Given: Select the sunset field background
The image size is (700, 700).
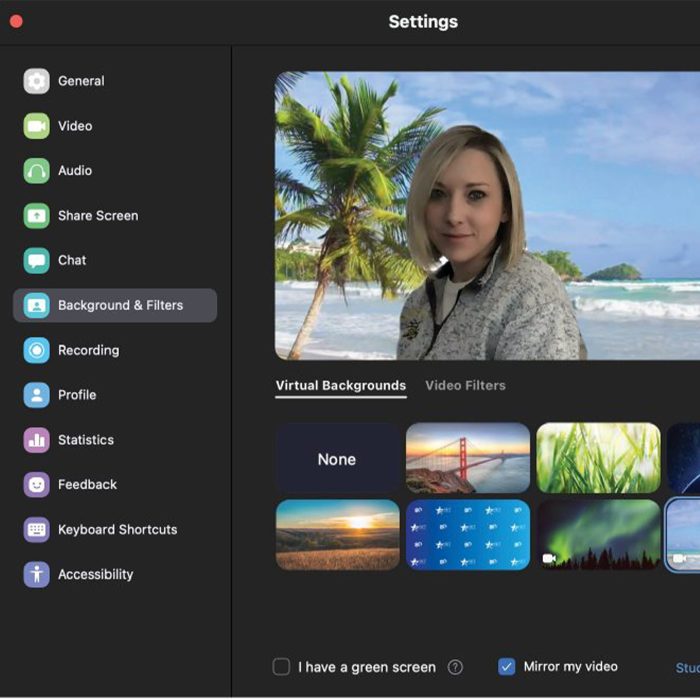Looking at the screenshot, I should pos(338,535).
